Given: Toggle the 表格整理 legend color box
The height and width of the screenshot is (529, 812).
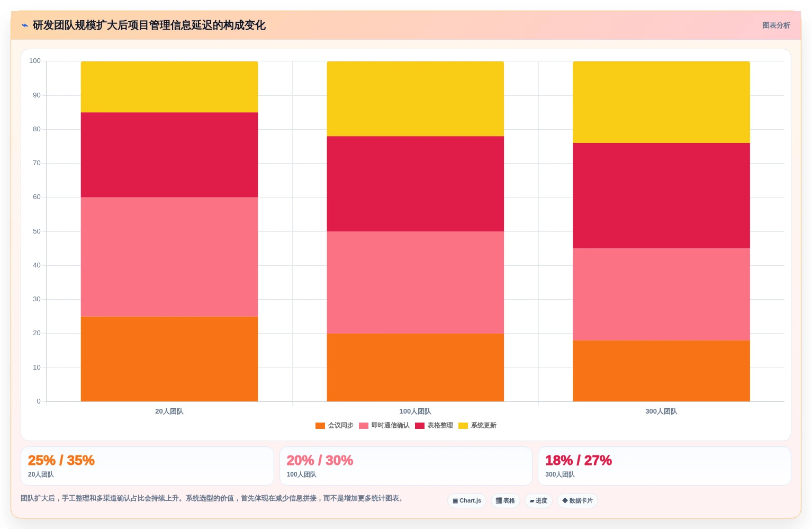Looking at the screenshot, I should (x=420, y=426).
